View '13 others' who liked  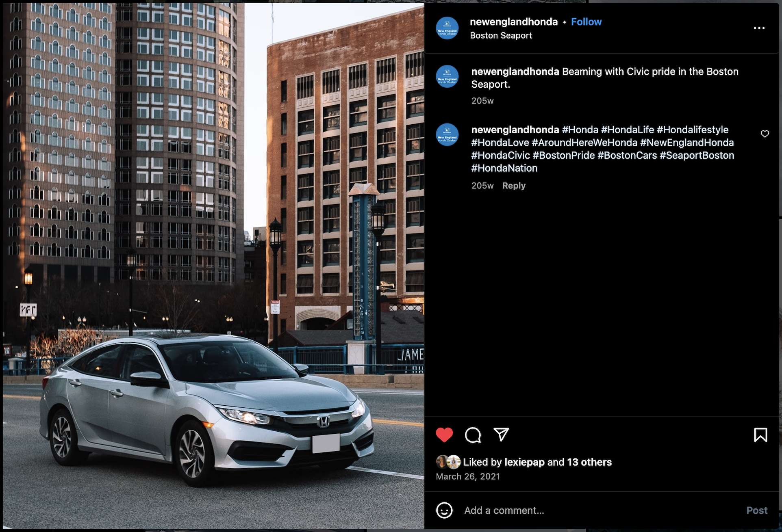tap(589, 462)
